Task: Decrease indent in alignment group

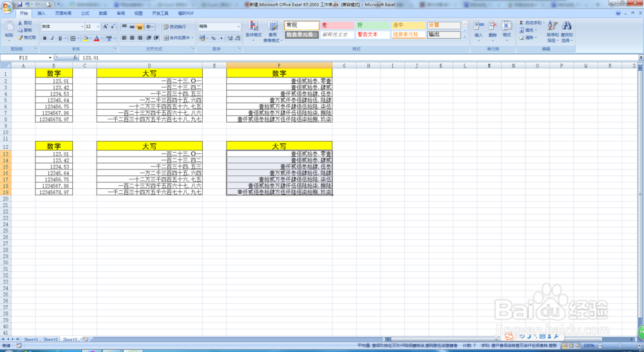Action: coord(149,38)
